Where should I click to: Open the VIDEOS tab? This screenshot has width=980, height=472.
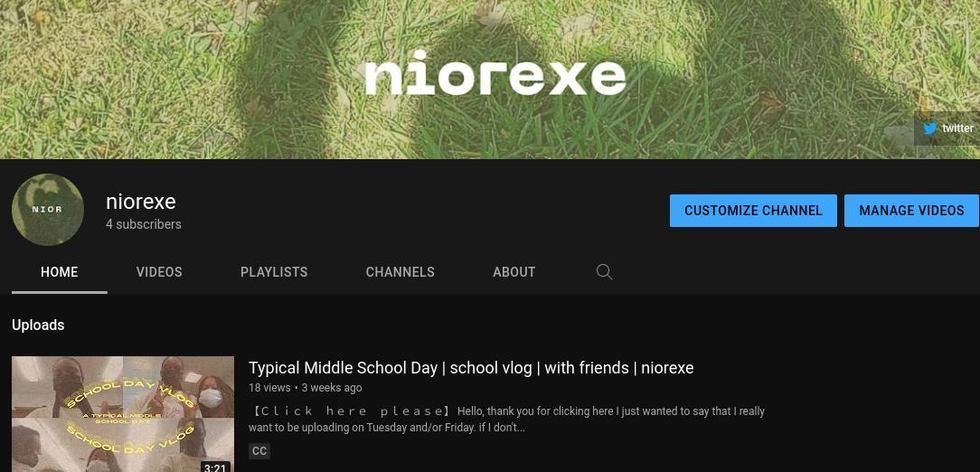(159, 272)
